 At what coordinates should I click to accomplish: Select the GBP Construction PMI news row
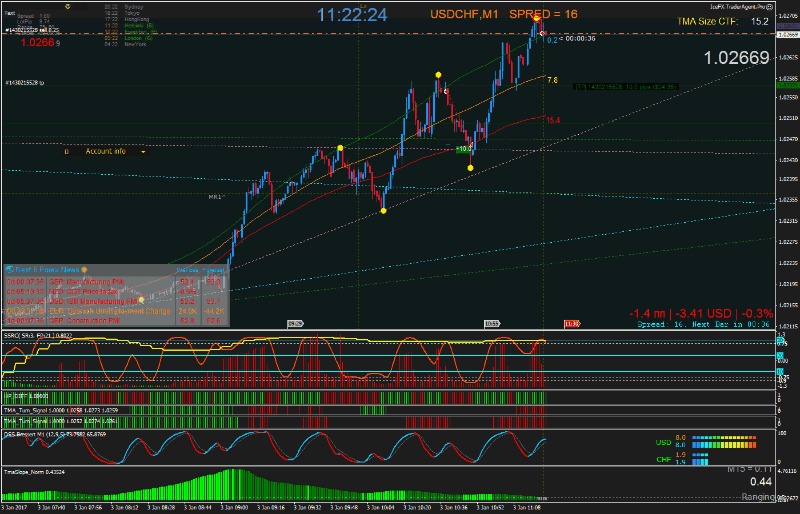116,321
